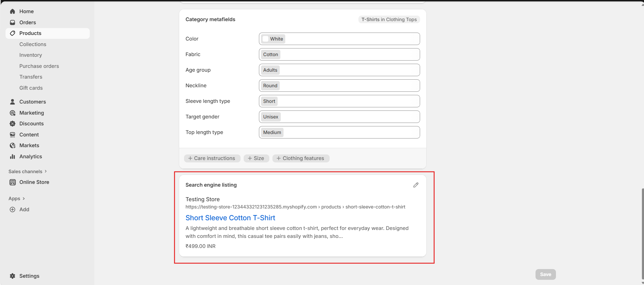Open Orders via its inbox icon
This screenshot has width=644, height=285.
(x=12, y=23)
